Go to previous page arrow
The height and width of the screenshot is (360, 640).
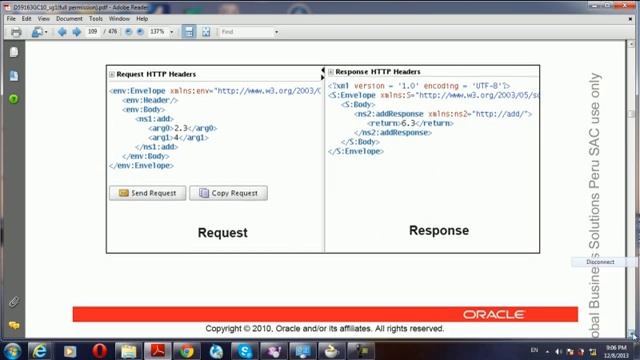[62, 32]
